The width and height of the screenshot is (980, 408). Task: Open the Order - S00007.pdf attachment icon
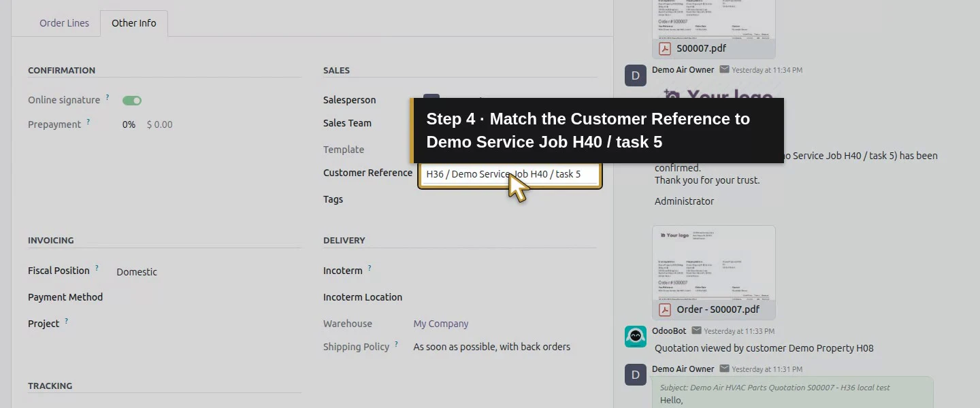point(665,309)
